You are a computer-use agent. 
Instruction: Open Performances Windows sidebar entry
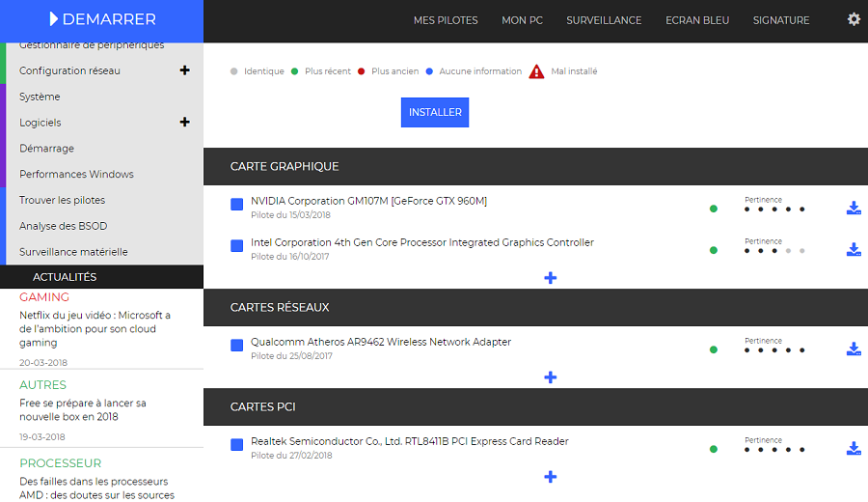[76, 174]
